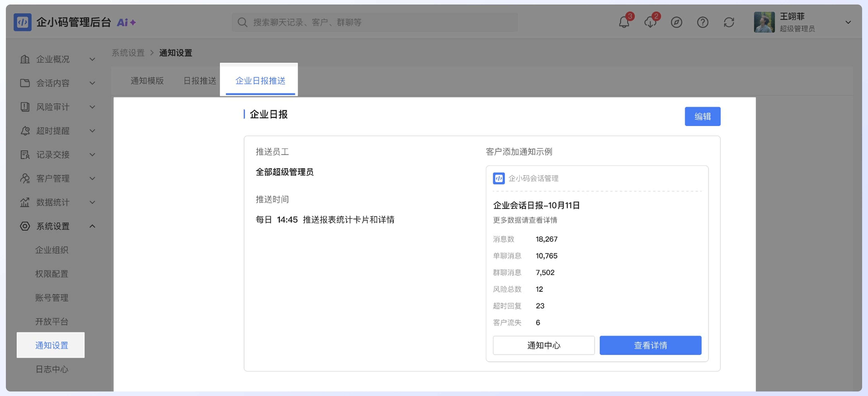Open the Ai+ assistant icon
This screenshot has height=396, width=868.
pyautogui.click(x=126, y=23)
